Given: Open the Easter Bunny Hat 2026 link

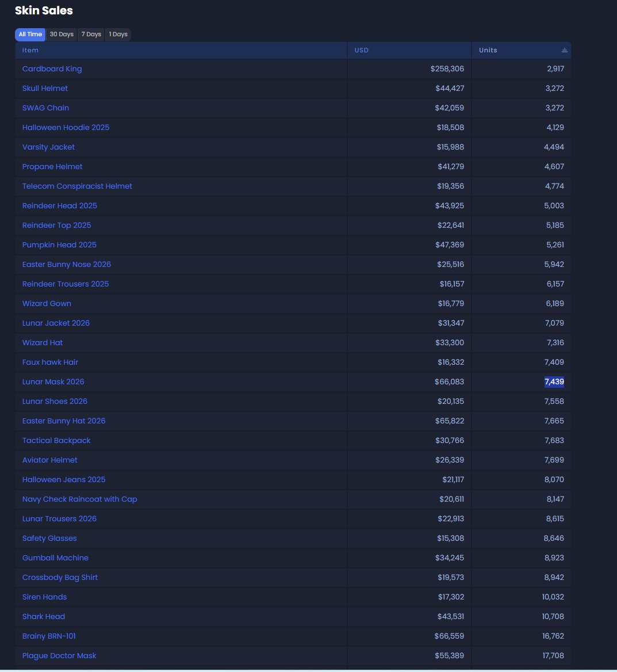Looking at the screenshot, I should [x=63, y=421].
